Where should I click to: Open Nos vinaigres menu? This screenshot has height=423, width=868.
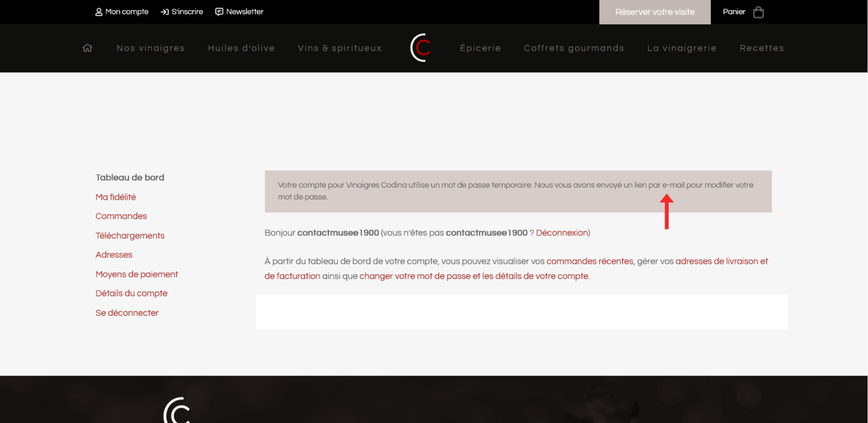(x=151, y=48)
